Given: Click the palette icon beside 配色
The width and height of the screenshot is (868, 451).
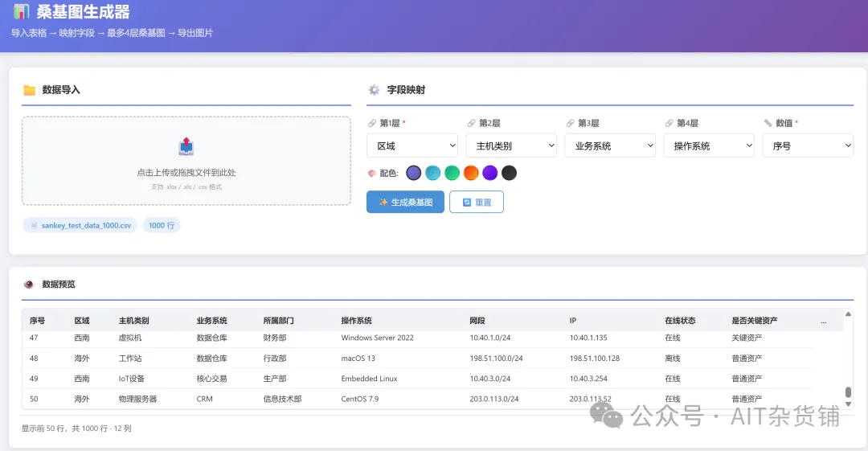Looking at the screenshot, I should pos(372,174).
